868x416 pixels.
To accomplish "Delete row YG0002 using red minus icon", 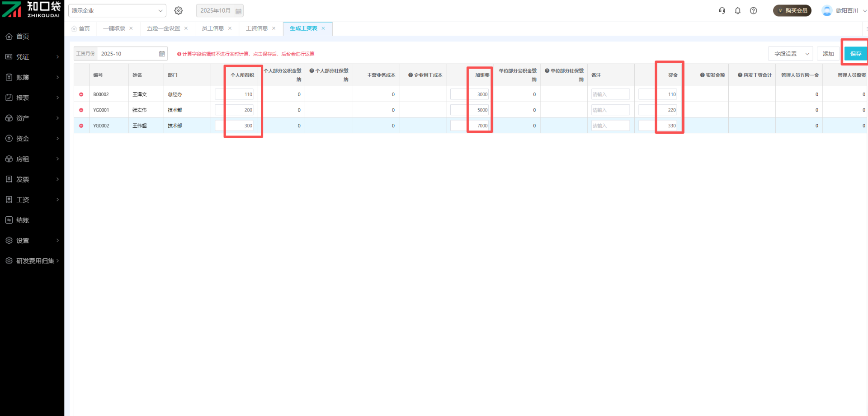I will coord(81,126).
